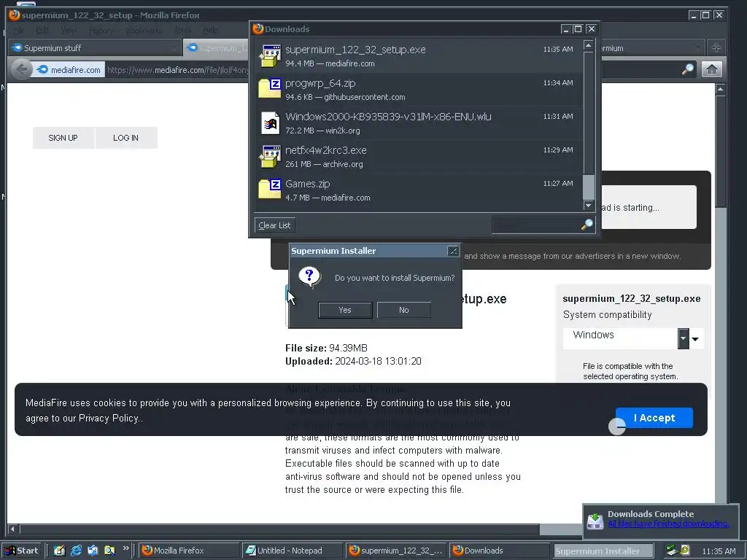Click the network tray icon beside the clock

pos(672,551)
